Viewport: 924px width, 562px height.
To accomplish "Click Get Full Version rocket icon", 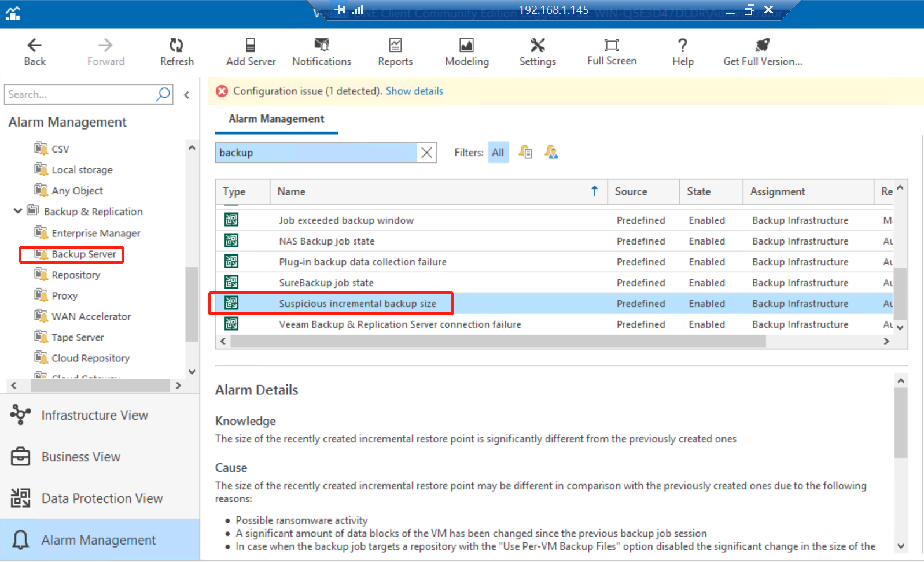I will [763, 45].
